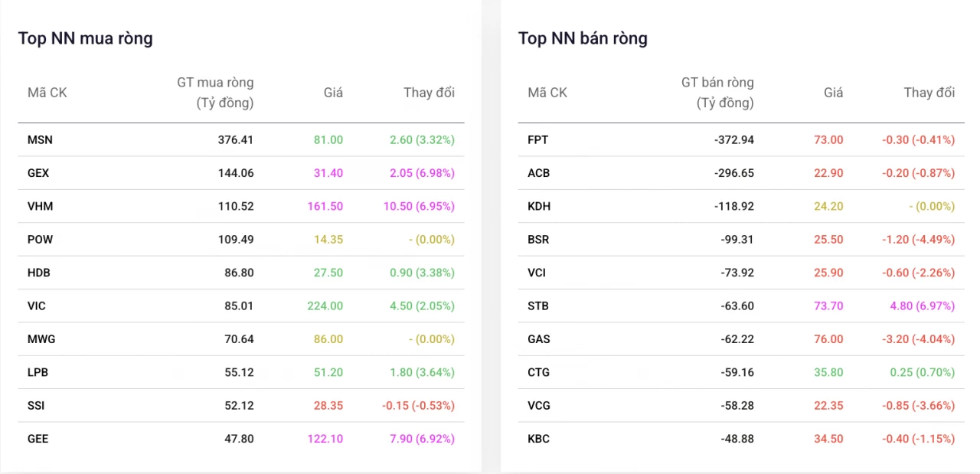
Task: Select STB price 73.70
Action: click(828, 306)
